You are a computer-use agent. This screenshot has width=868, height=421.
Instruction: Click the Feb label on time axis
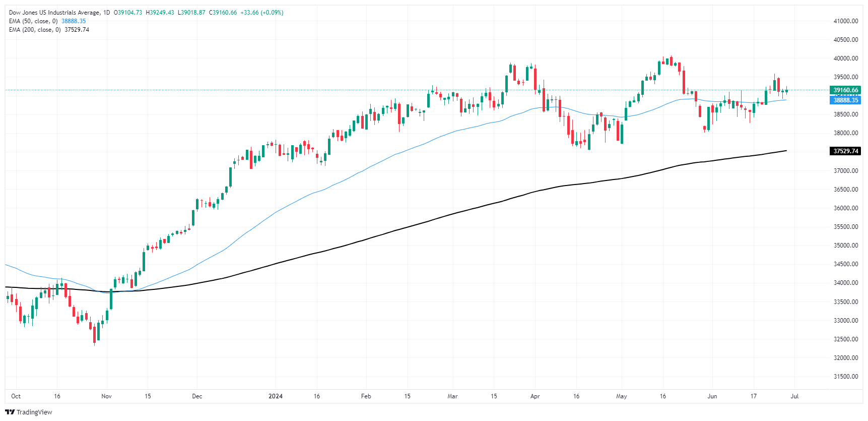coord(366,396)
